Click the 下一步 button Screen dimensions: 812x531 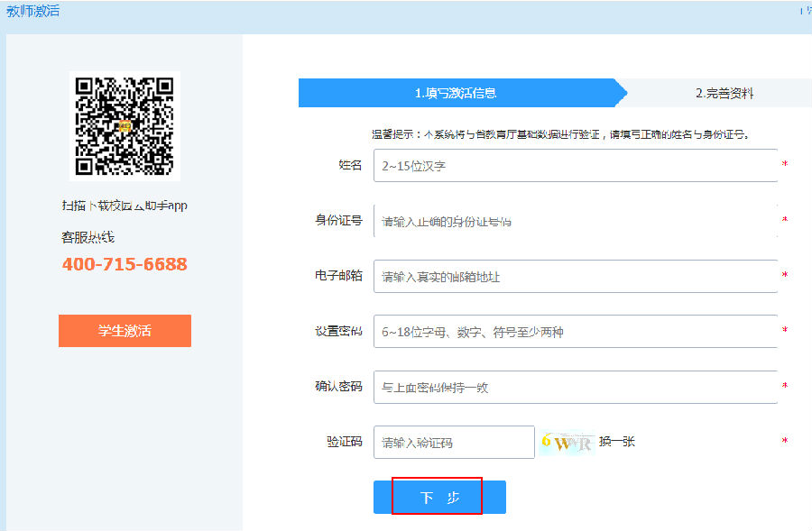click(x=439, y=498)
